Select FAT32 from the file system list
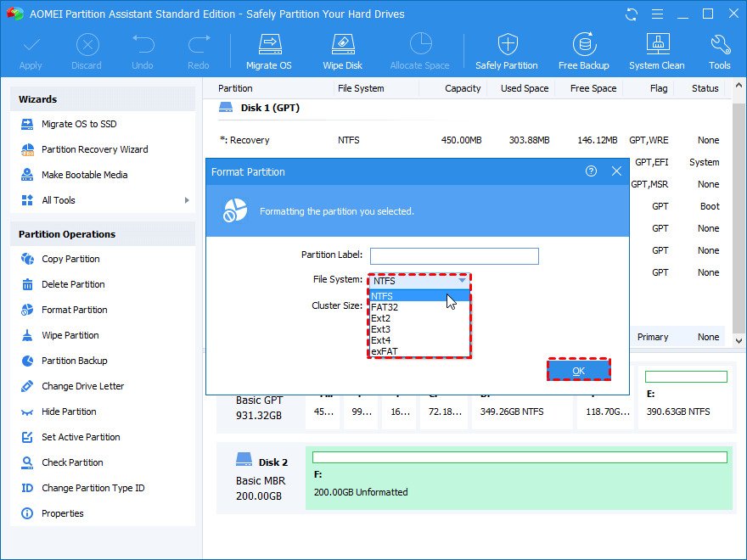 pos(385,307)
